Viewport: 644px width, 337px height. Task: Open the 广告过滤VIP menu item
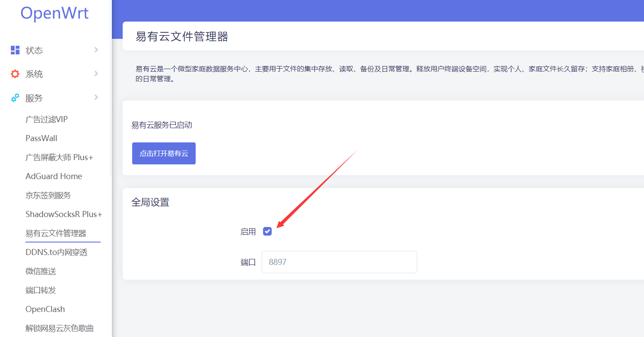pyautogui.click(x=47, y=120)
